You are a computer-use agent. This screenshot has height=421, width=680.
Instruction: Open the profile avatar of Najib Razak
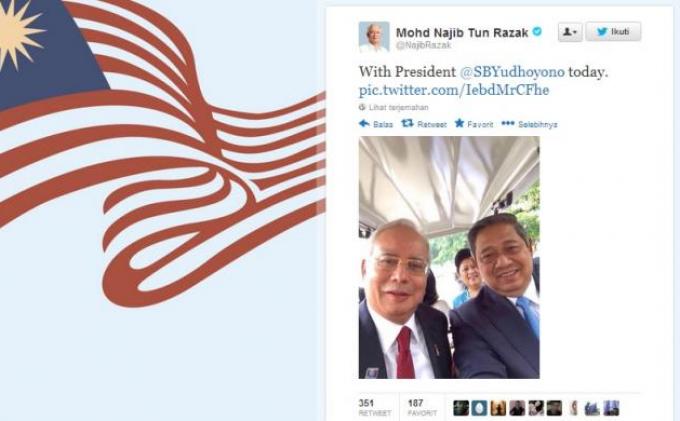point(374,37)
